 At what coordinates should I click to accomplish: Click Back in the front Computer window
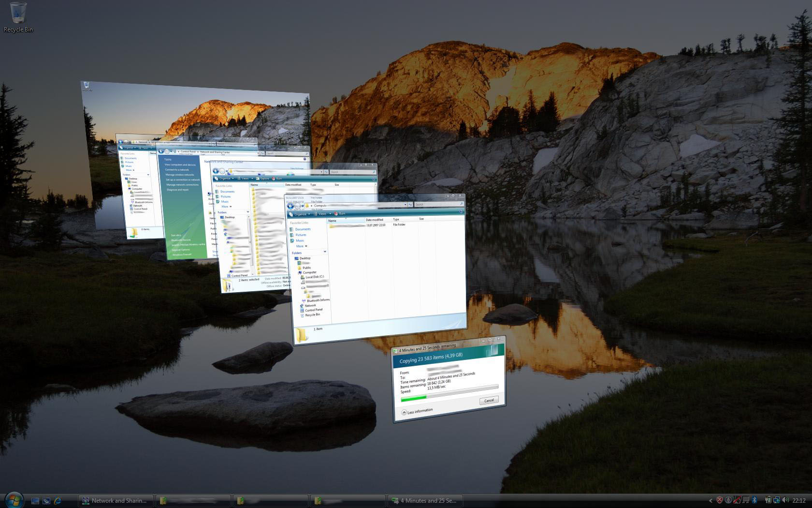click(x=290, y=206)
